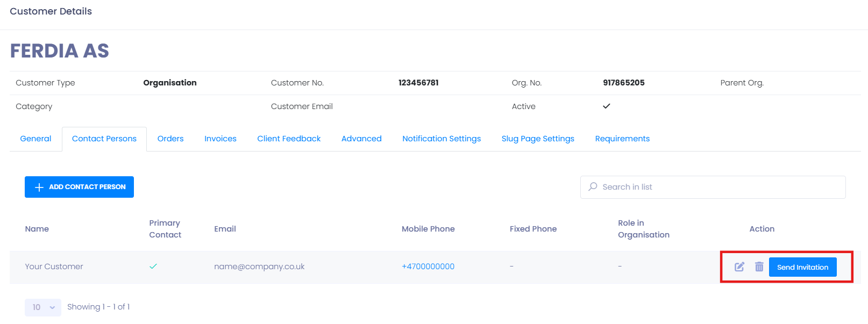The image size is (868, 324).
Task: Switch to the General tab
Action: point(35,139)
